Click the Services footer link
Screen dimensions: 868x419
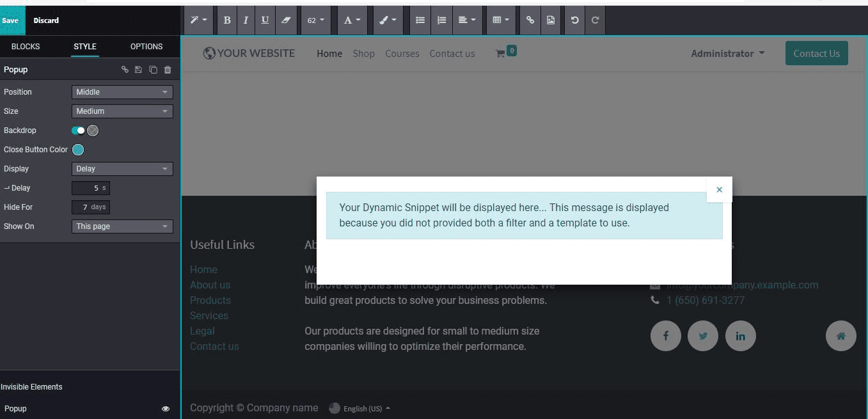(209, 316)
